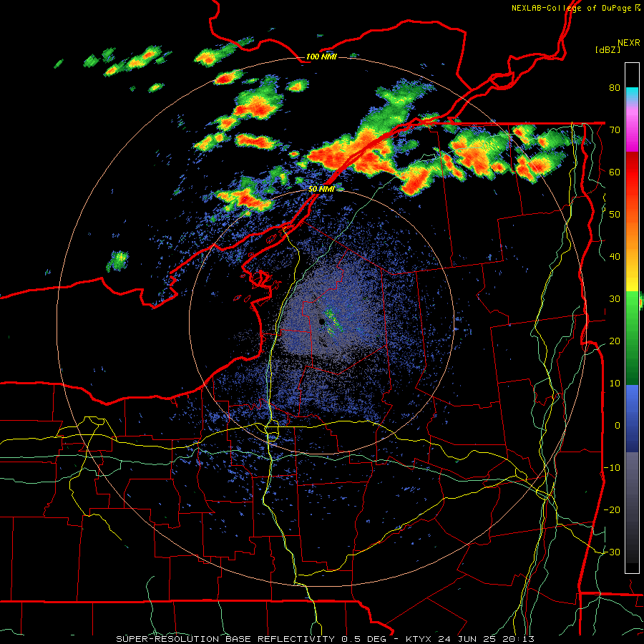Image resolution: width=644 pixels, height=644 pixels.
Task: Pick the blue segment of the color bar
Action: coord(632,419)
